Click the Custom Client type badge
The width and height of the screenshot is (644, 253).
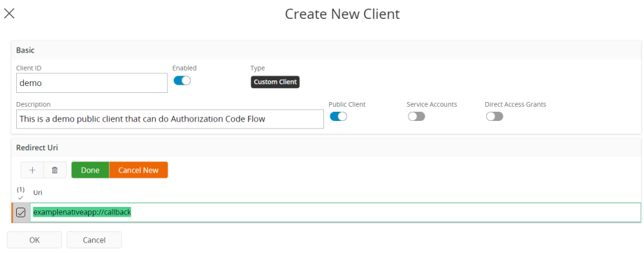(x=275, y=82)
